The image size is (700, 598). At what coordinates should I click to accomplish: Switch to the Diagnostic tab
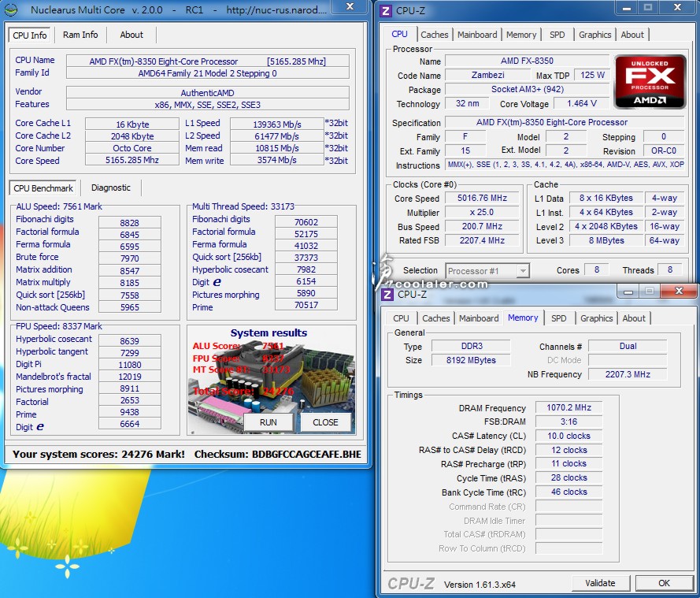pos(111,188)
